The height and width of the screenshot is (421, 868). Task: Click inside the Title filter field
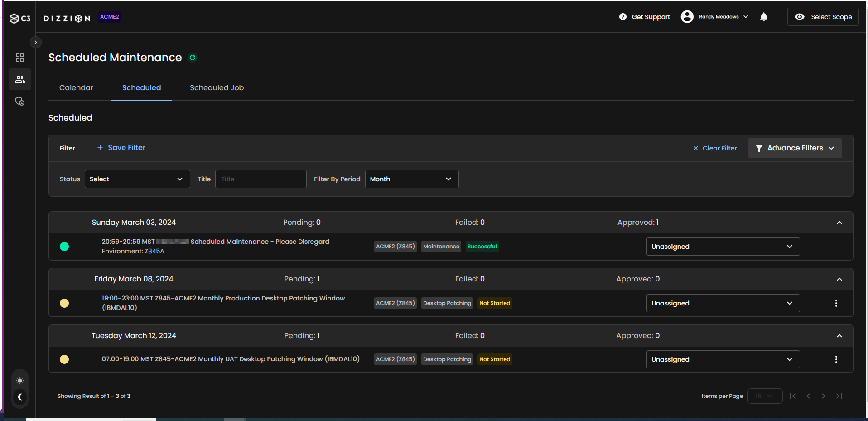click(260, 179)
